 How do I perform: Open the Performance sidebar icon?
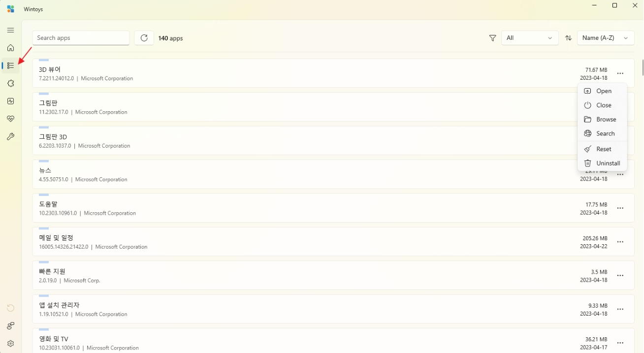point(10,101)
